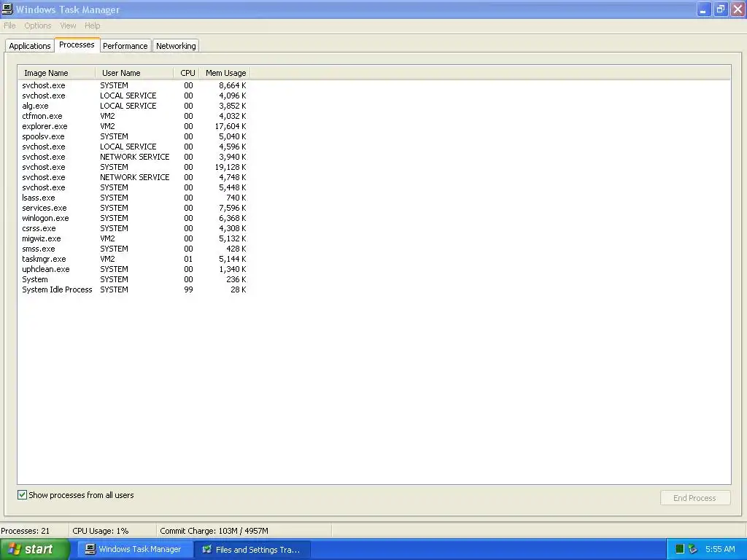Click the green CPU usage tray icon
This screenshot has width=747, height=560.
pyautogui.click(x=680, y=549)
